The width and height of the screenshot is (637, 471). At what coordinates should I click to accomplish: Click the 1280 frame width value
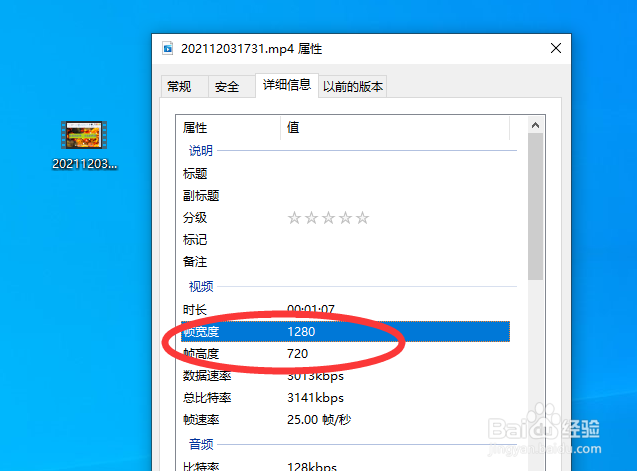point(301,332)
